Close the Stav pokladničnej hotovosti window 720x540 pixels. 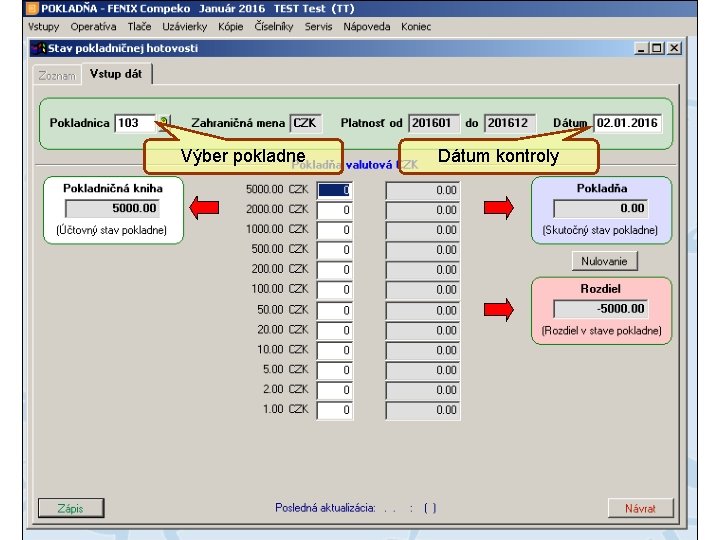(x=674, y=48)
